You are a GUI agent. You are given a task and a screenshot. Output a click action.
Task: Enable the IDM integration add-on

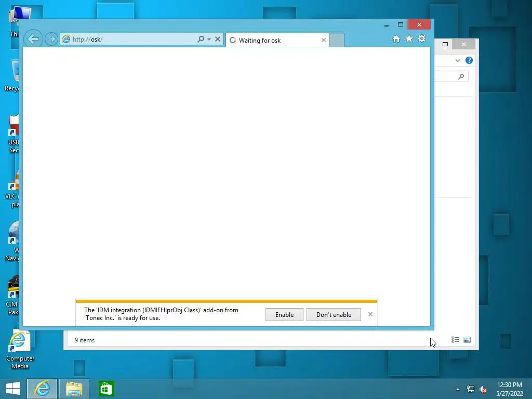click(284, 314)
